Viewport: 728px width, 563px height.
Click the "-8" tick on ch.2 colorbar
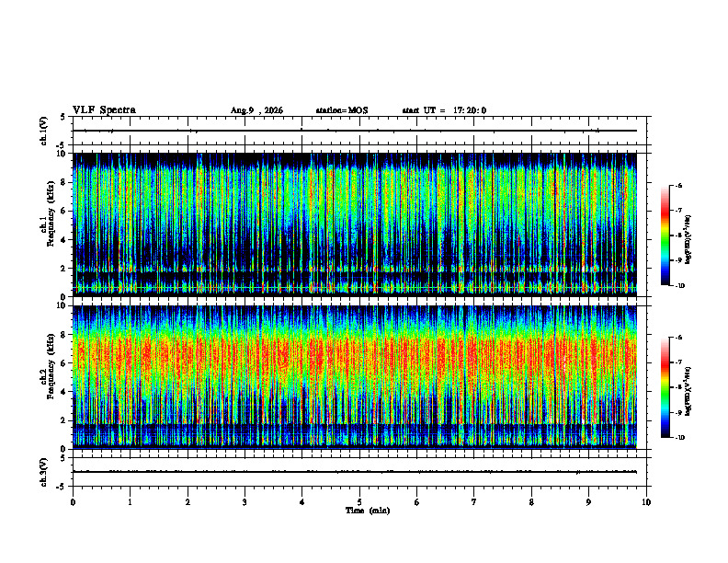678,388
